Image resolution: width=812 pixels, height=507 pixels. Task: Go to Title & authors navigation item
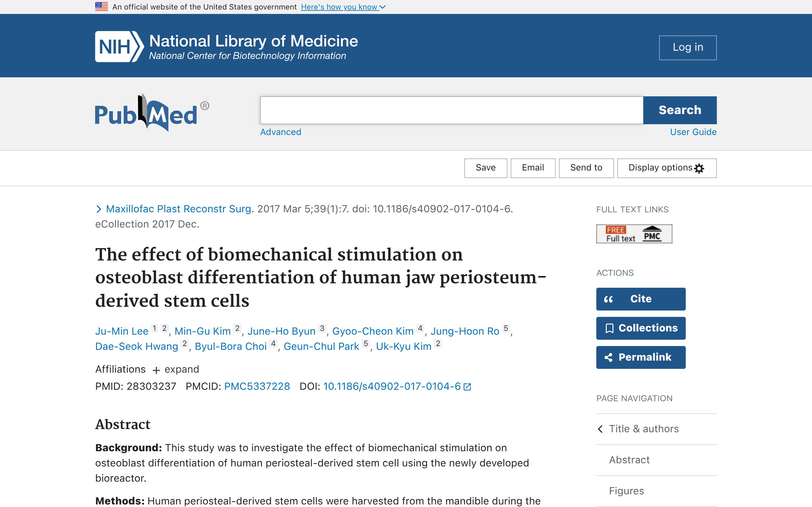[644, 429]
